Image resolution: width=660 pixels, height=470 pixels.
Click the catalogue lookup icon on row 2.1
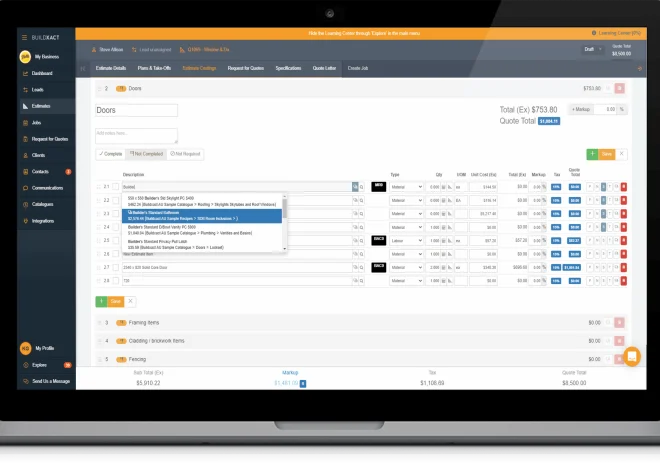pyautogui.click(x=355, y=186)
